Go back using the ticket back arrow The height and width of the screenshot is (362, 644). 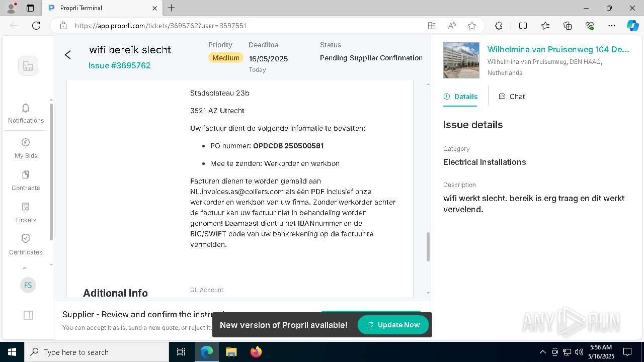[x=68, y=55]
